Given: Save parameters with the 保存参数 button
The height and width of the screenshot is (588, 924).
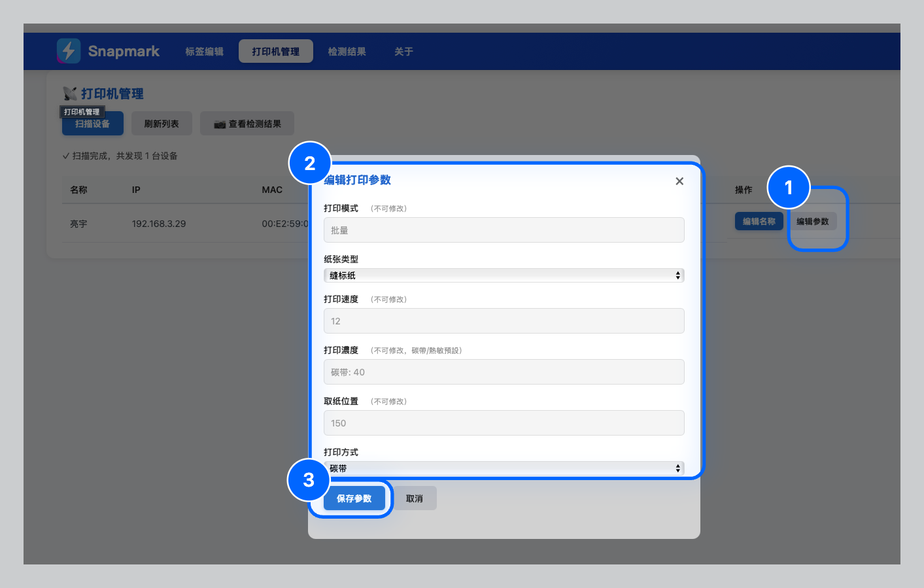Looking at the screenshot, I should pos(354,498).
